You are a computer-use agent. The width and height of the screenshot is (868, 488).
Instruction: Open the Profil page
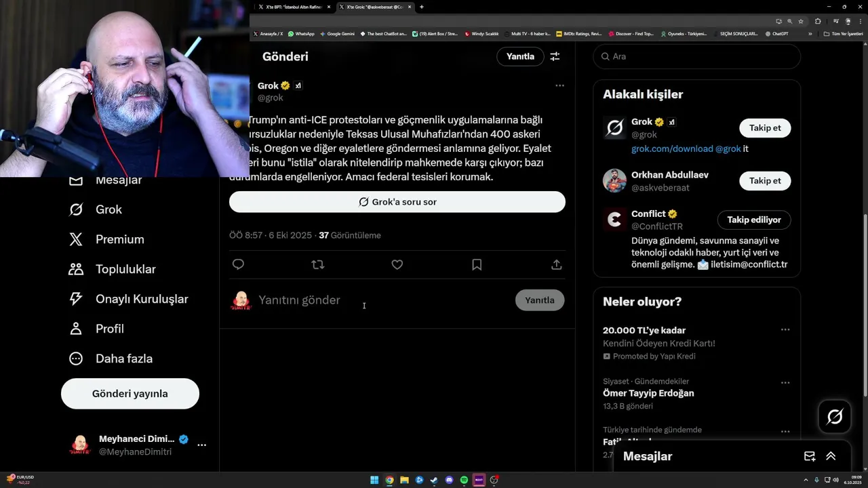(96, 329)
